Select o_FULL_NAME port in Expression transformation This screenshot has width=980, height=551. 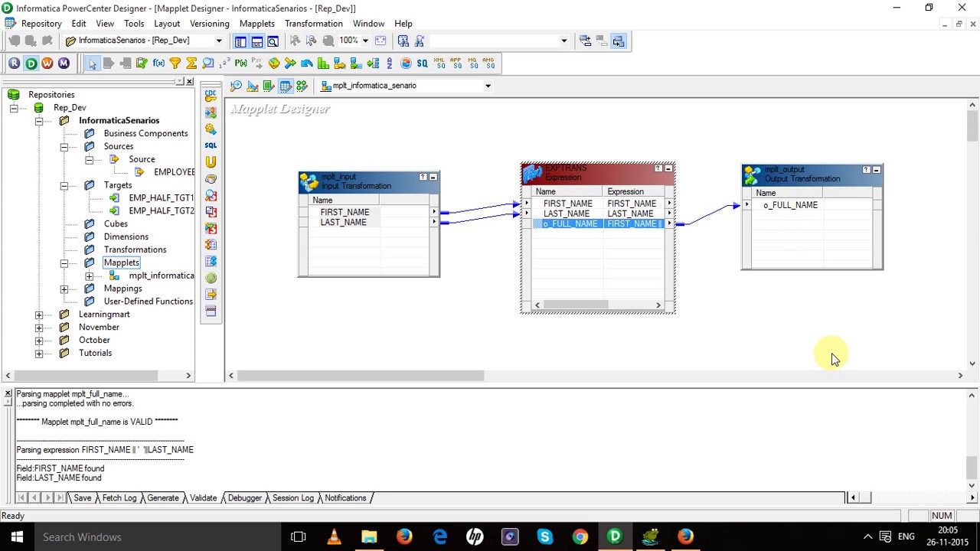pos(570,223)
